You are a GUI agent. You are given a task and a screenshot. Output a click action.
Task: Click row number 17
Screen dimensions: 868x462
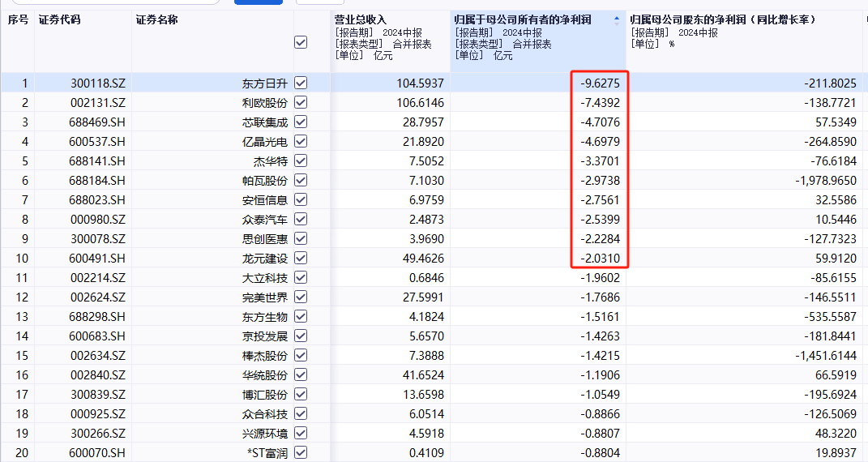point(22,395)
